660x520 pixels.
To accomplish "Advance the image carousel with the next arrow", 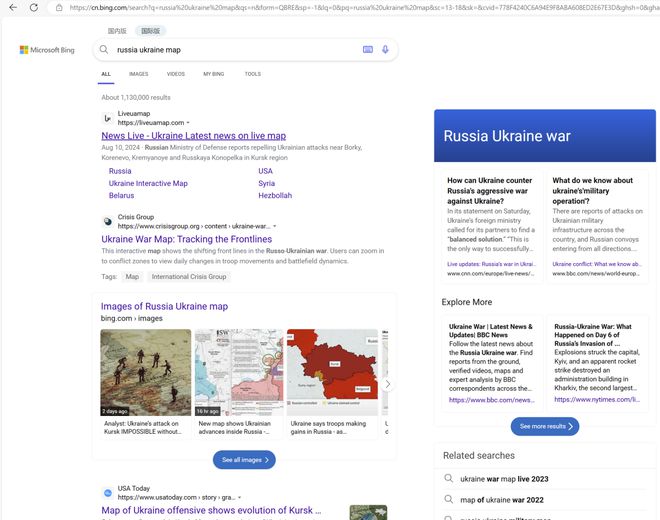I will click(388, 384).
